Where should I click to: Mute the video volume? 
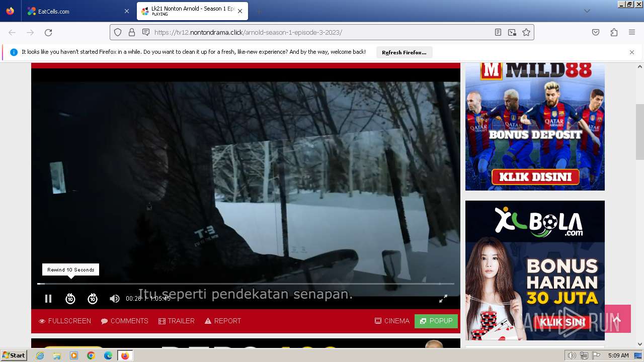click(115, 299)
